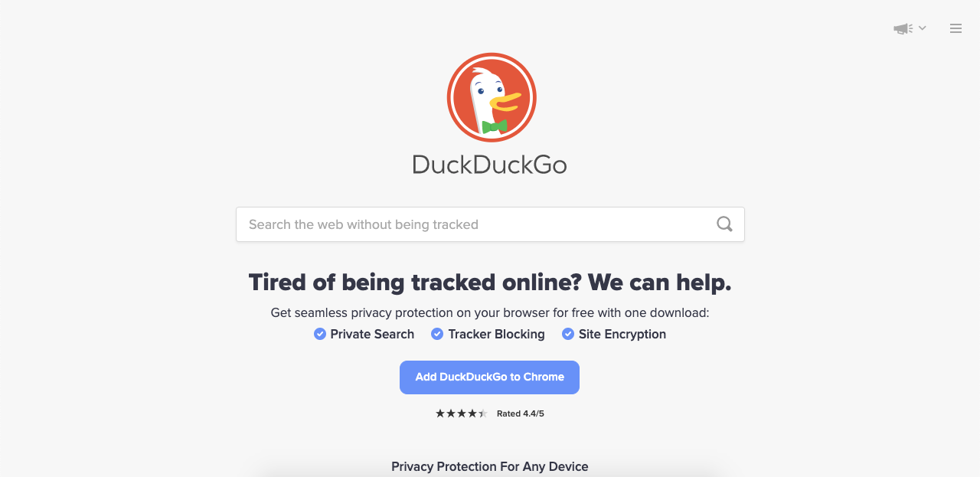This screenshot has height=477, width=980.
Task: Click the half-filled fifth rating star
Action: pyautogui.click(x=482, y=413)
